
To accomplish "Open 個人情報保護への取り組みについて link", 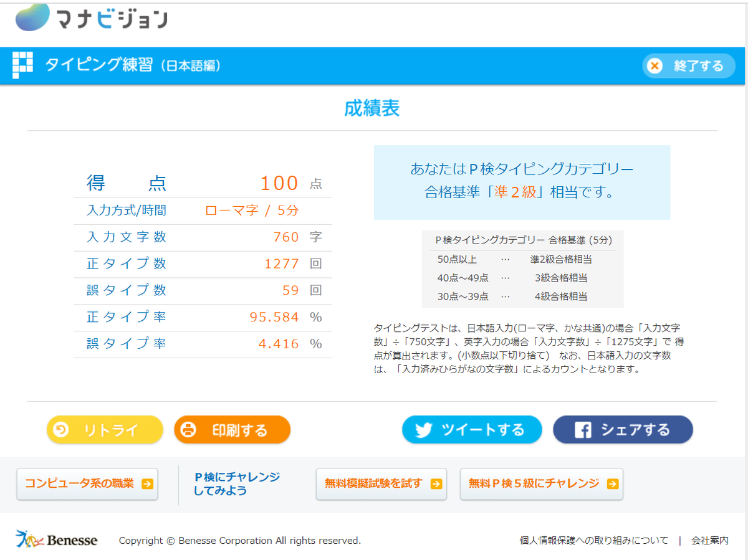I will [x=594, y=541].
